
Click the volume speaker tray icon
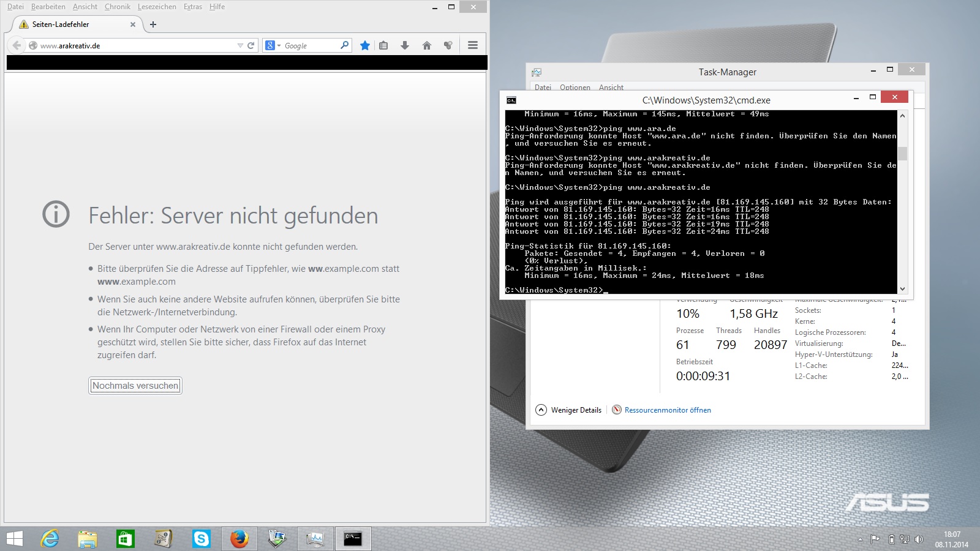pos(919,539)
